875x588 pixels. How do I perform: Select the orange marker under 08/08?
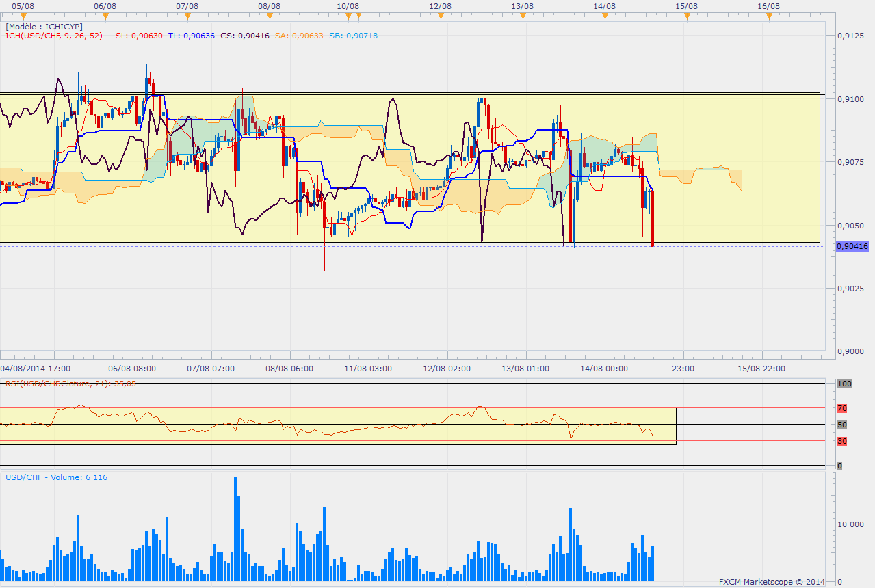pyautogui.click(x=270, y=16)
